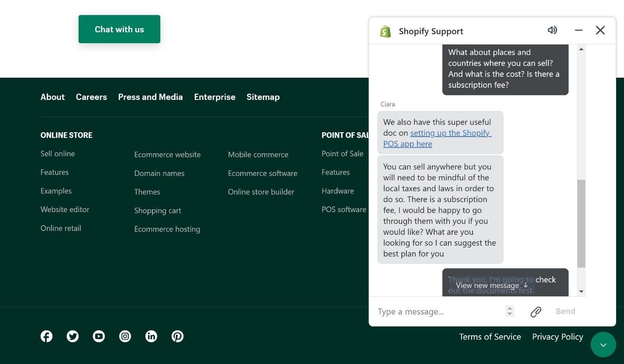The height and width of the screenshot is (364, 624).
Task: Click the message asking about subscription fee
Action: pyautogui.click(x=505, y=69)
